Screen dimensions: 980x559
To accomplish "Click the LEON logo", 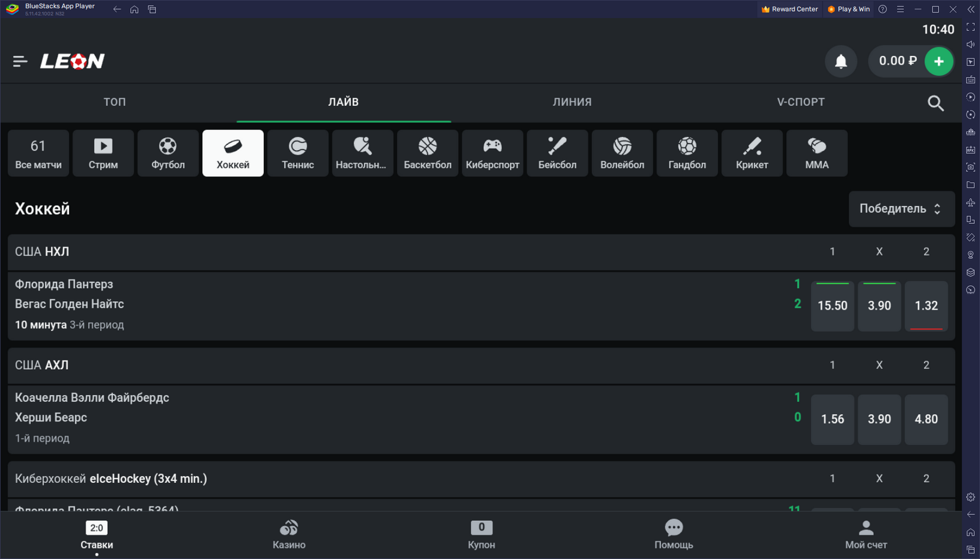I will [72, 61].
